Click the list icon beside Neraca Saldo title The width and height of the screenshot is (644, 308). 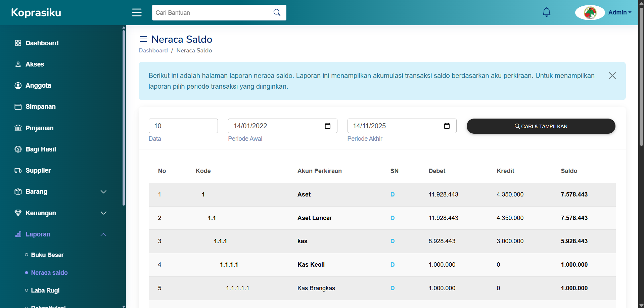tap(143, 39)
